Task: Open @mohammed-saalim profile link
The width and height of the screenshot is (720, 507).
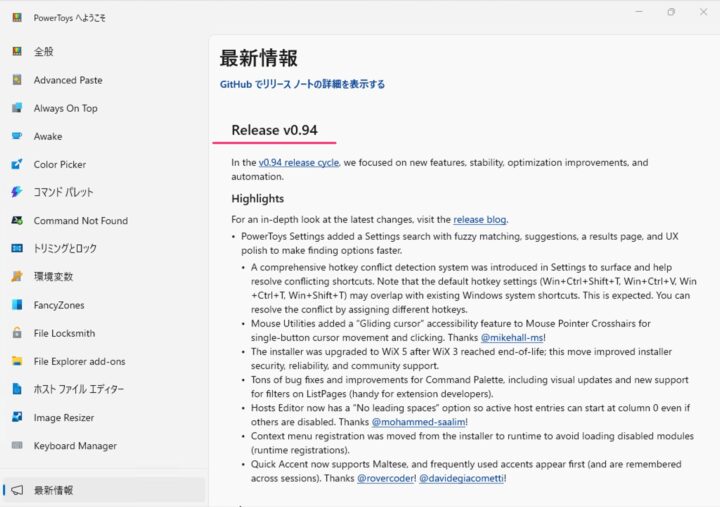Action: click(x=418, y=422)
